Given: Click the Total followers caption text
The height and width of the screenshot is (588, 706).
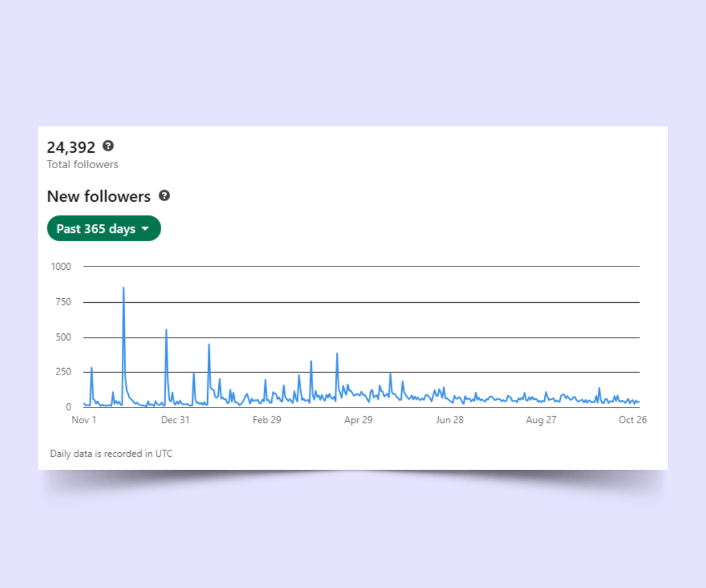Looking at the screenshot, I should pyautogui.click(x=82, y=165).
